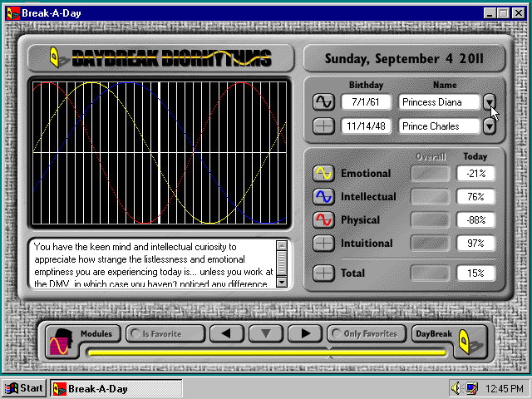This screenshot has width=532, height=399.
Task: Click the Emotional Overall box
Action: coord(431,174)
